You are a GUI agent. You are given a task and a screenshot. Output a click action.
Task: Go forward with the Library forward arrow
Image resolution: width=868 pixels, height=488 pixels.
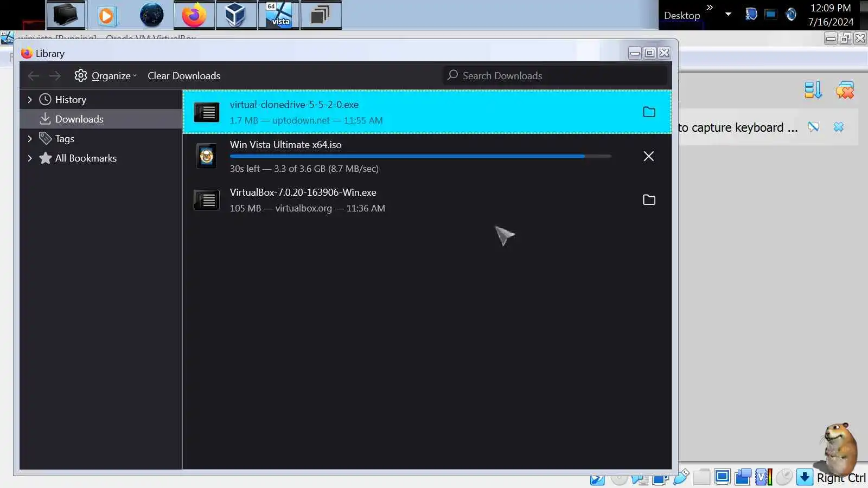point(55,76)
